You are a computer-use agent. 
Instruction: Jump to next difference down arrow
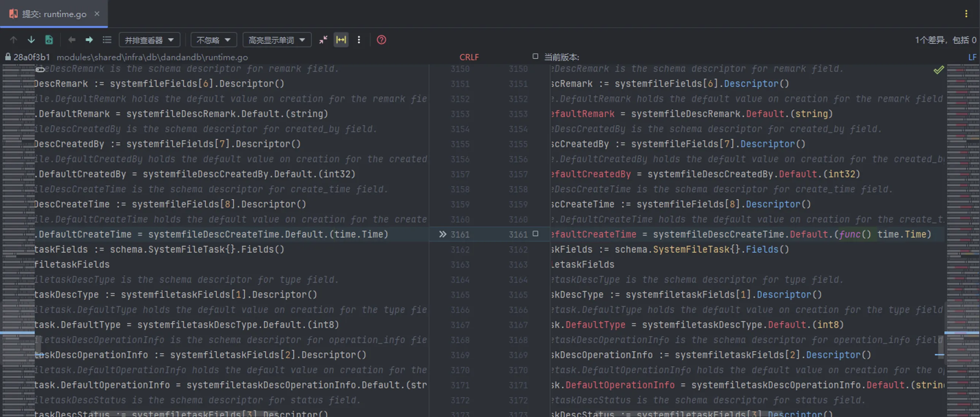coord(31,40)
